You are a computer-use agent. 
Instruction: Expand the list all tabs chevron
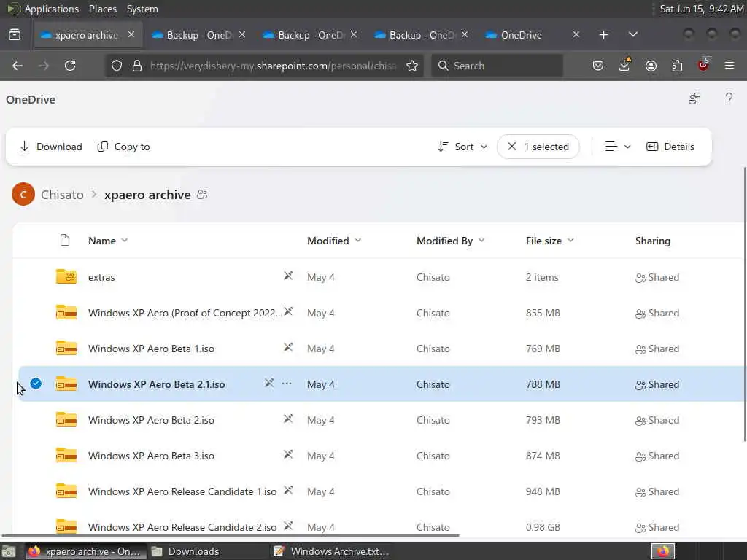tap(632, 34)
